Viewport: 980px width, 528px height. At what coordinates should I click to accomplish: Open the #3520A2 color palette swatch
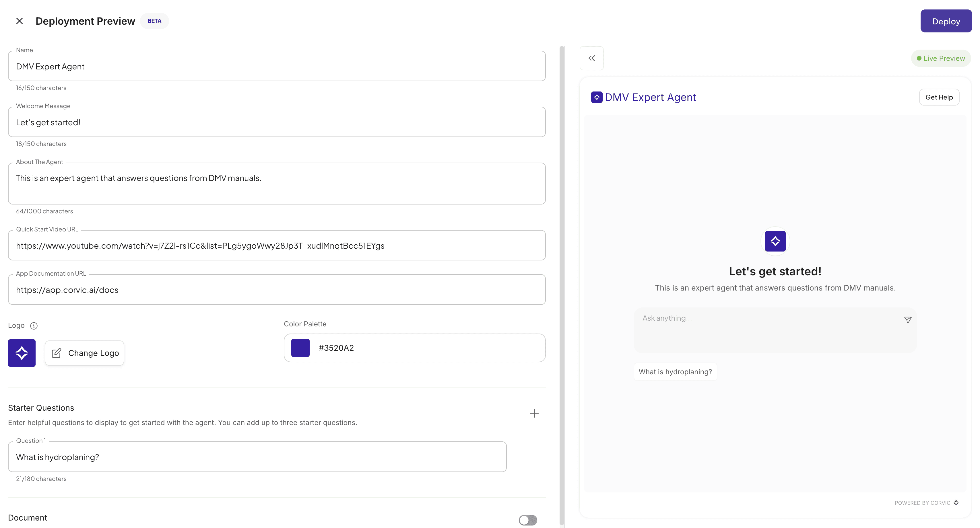click(300, 347)
